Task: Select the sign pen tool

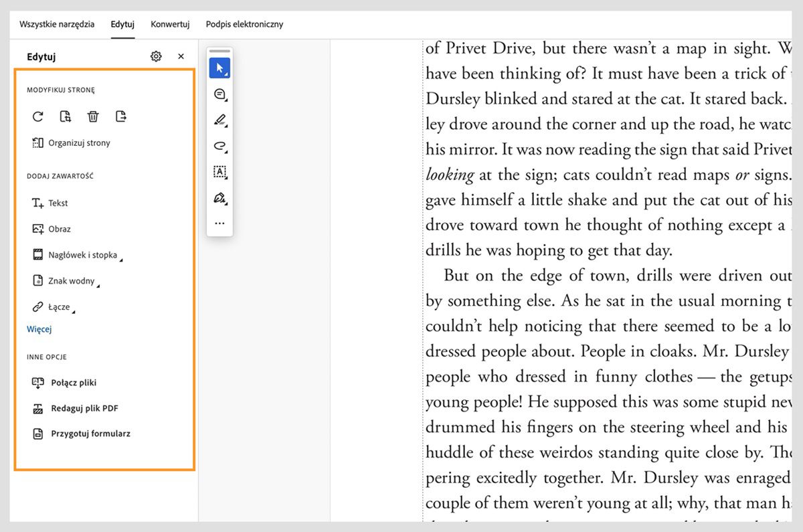Action: point(219,197)
